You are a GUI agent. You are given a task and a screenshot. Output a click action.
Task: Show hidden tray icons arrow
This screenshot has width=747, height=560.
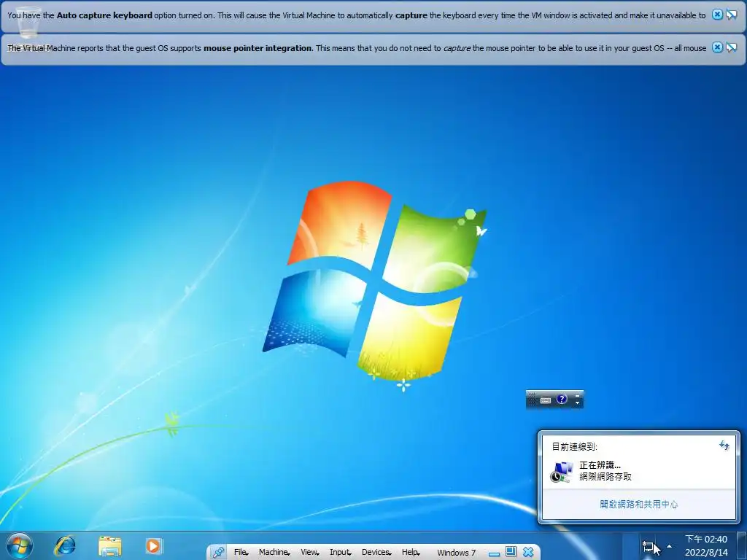click(670, 546)
